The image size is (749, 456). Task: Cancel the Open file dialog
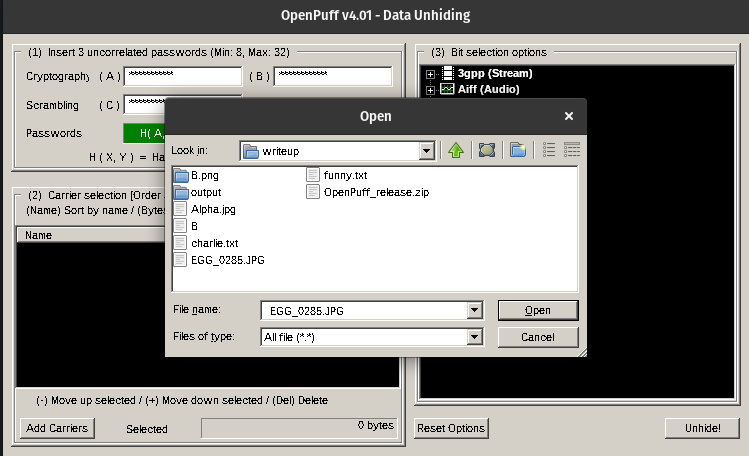point(538,337)
